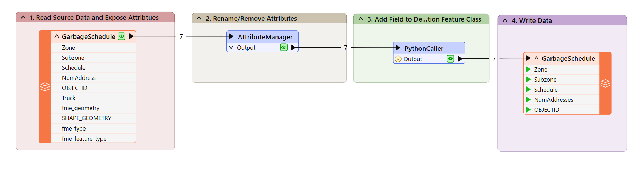Image resolution: width=644 pixels, height=183 pixels.
Task: Click the PythonCaller input port arrow
Action: (x=398, y=48)
